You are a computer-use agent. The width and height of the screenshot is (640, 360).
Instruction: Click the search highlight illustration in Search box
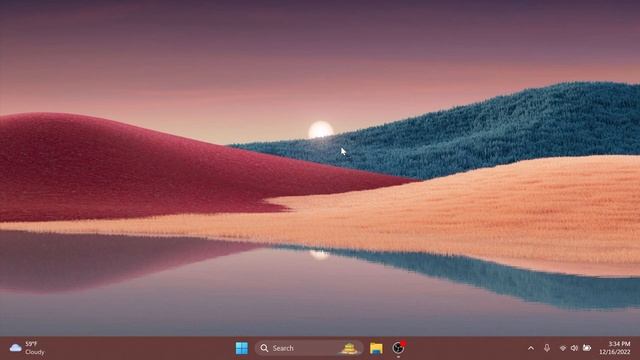click(x=349, y=348)
